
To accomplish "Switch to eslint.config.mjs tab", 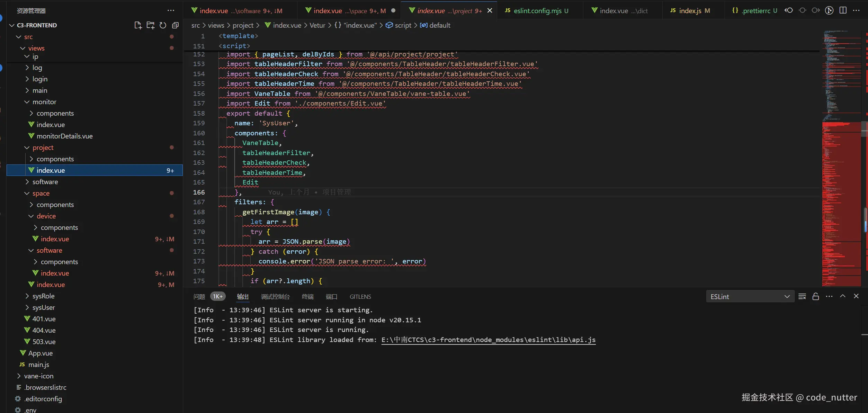I will point(537,11).
